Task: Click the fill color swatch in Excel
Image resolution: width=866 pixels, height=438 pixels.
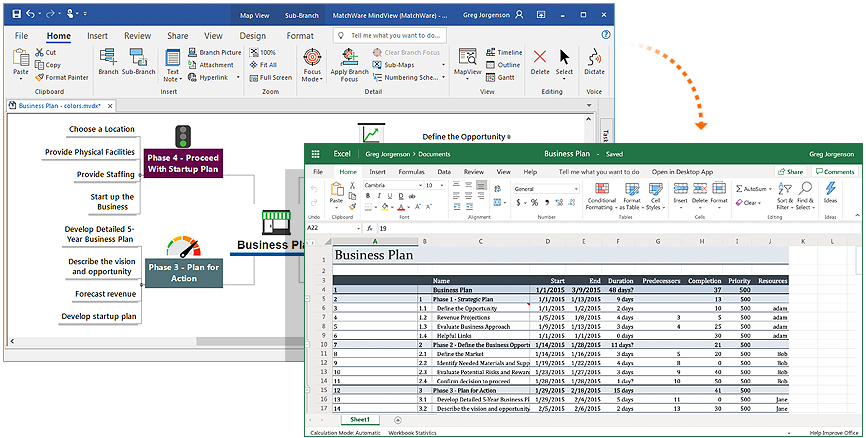Action: pos(384,207)
